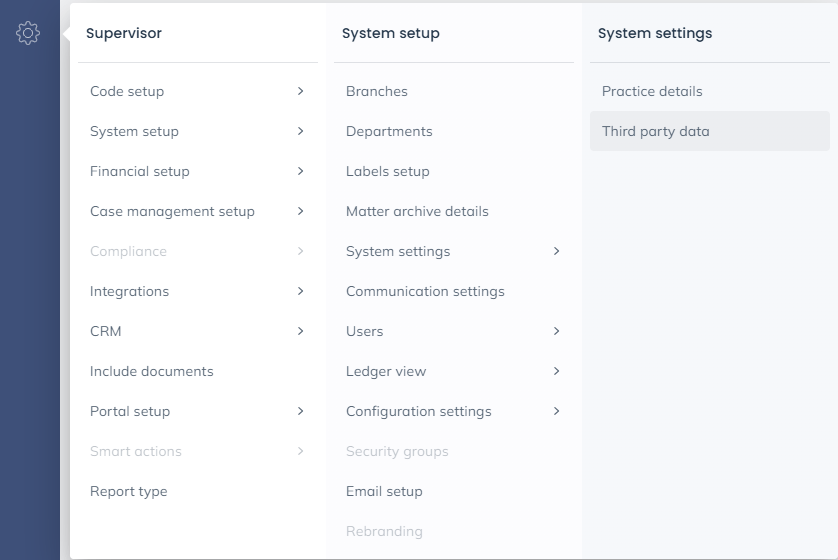This screenshot has width=838, height=560.
Task: Select Third party data option
Action: (656, 131)
